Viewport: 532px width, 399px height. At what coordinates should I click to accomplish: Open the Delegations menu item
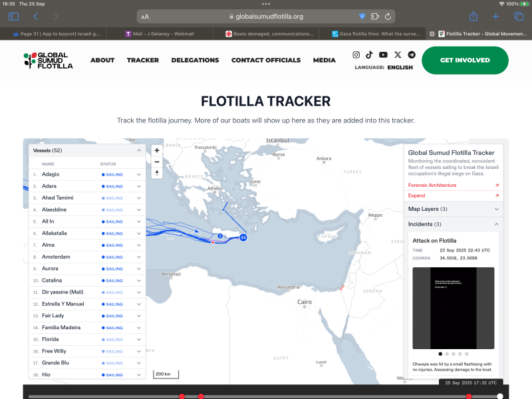(195, 61)
